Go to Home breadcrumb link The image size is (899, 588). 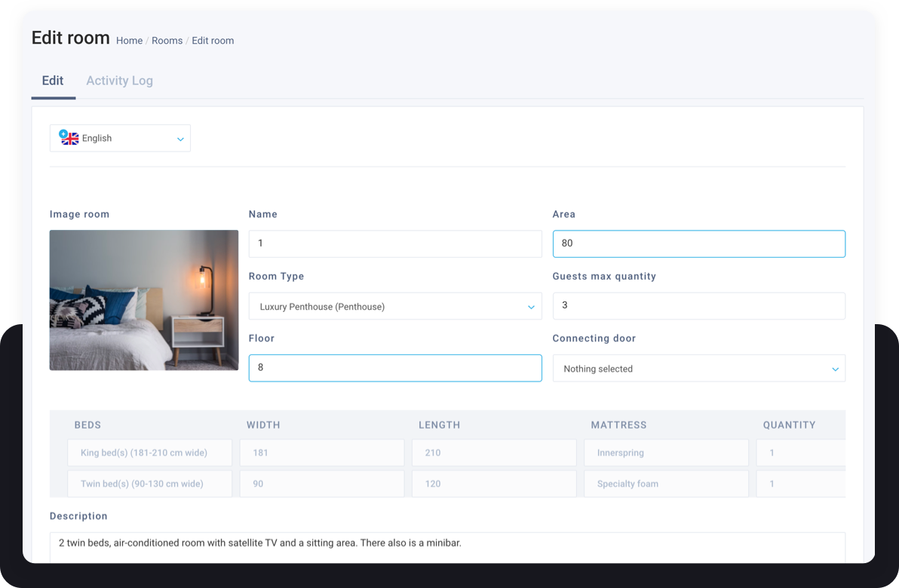(x=129, y=41)
